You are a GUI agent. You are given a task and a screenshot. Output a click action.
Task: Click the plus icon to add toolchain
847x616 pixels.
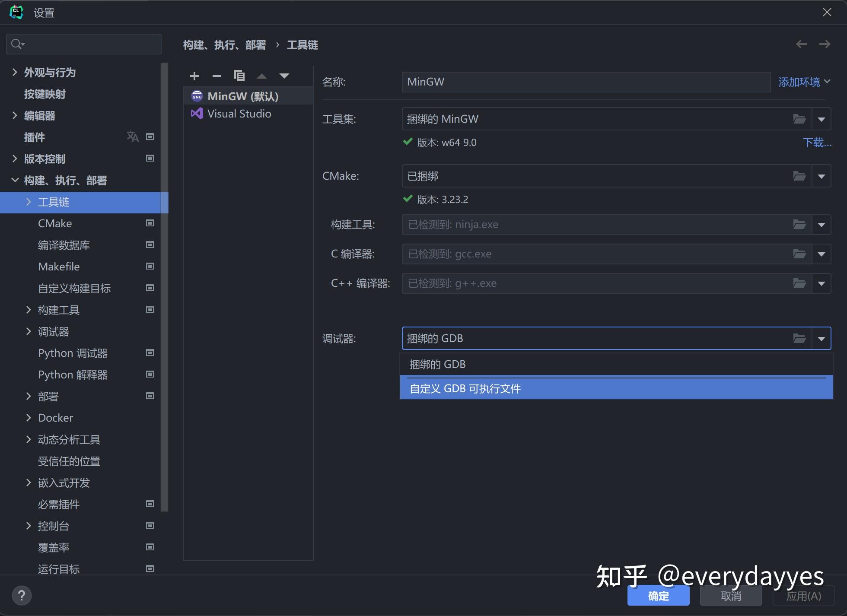[194, 76]
